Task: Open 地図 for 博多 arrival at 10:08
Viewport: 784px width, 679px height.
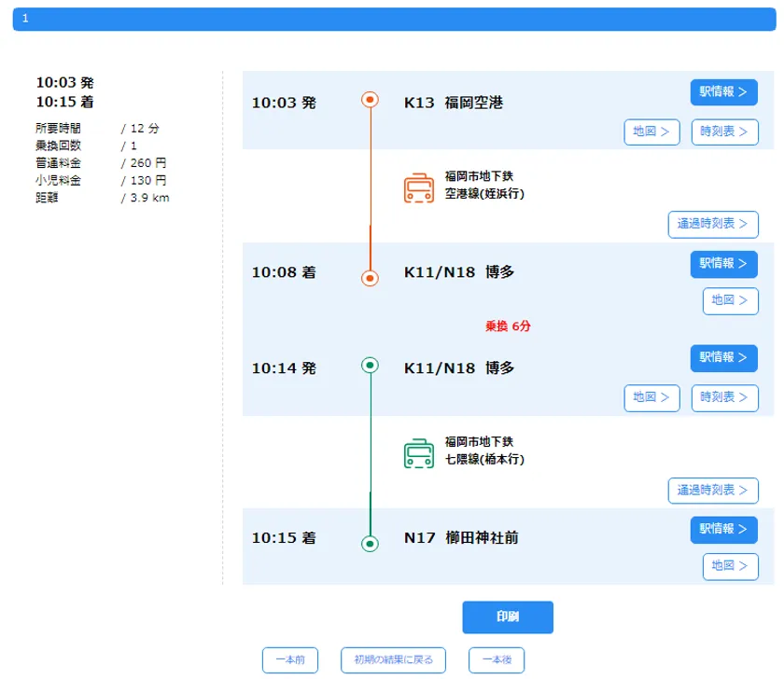Action: pyautogui.click(x=730, y=300)
